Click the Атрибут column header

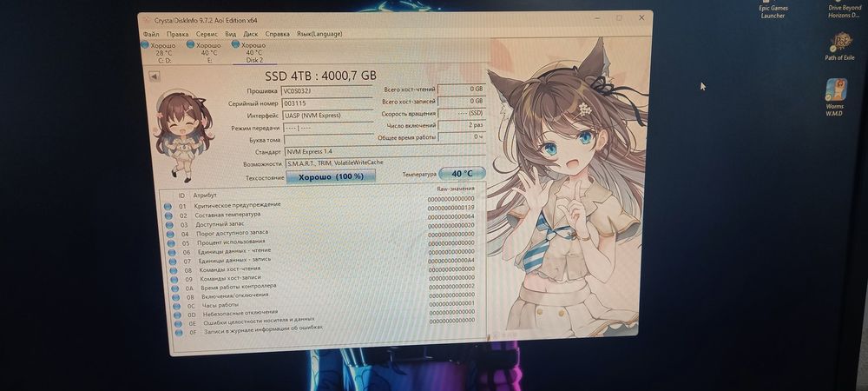[x=205, y=195]
